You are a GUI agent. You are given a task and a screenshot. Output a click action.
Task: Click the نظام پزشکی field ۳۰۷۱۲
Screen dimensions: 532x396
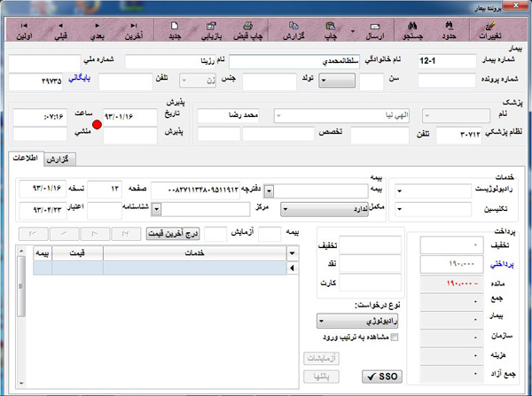click(x=458, y=135)
